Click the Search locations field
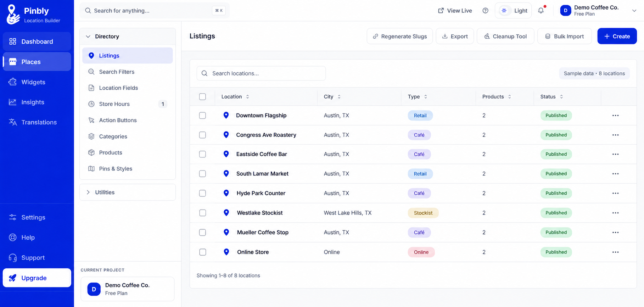The image size is (644, 307). pos(261,73)
